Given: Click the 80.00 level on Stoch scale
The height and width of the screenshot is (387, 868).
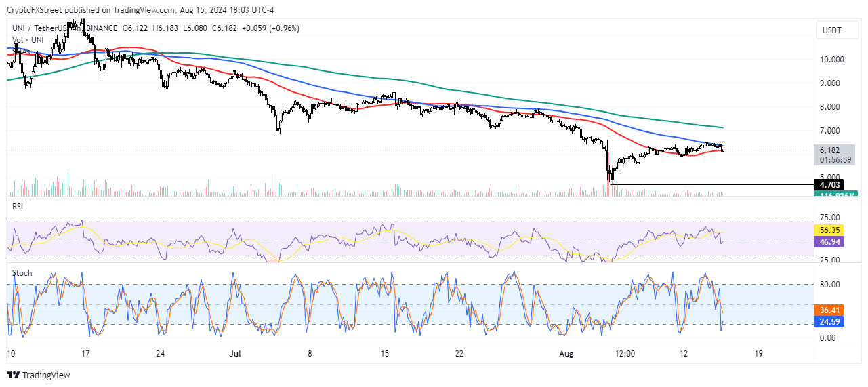Looking at the screenshot, I should tap(831, 284).
